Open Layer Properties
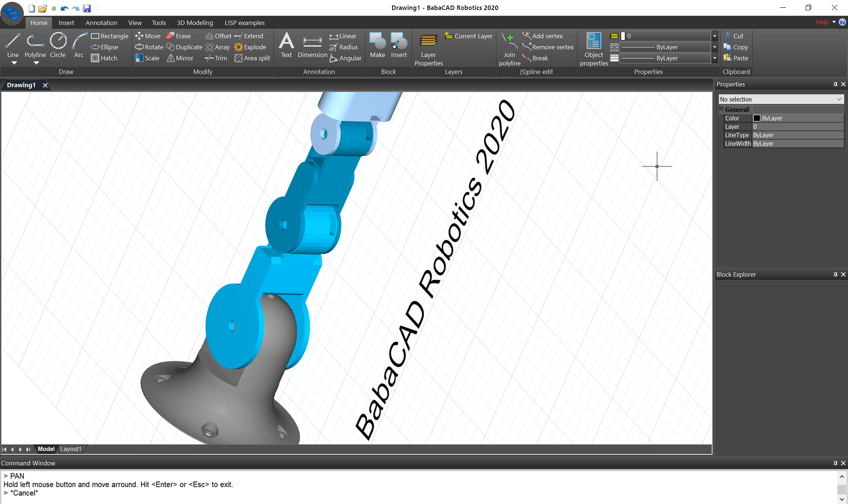 428,50
